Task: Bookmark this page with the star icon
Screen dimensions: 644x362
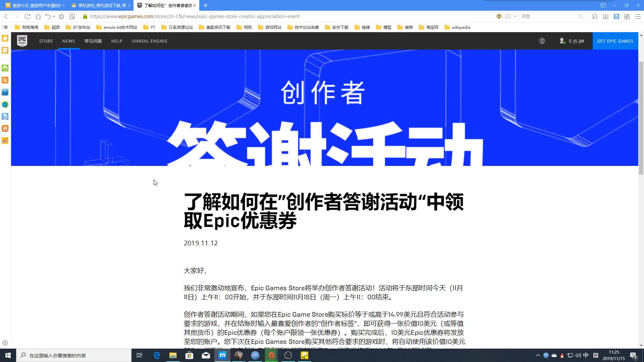Action: point(61,16)
